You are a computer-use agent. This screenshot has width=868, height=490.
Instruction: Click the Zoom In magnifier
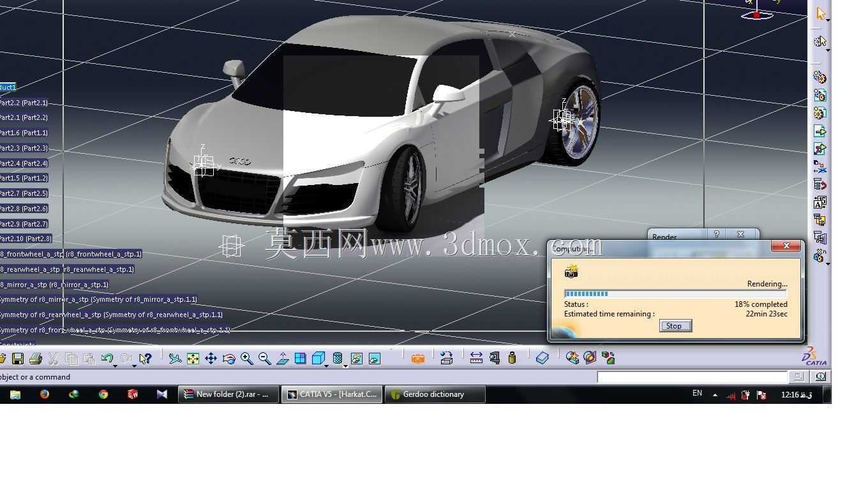point(246,359)
